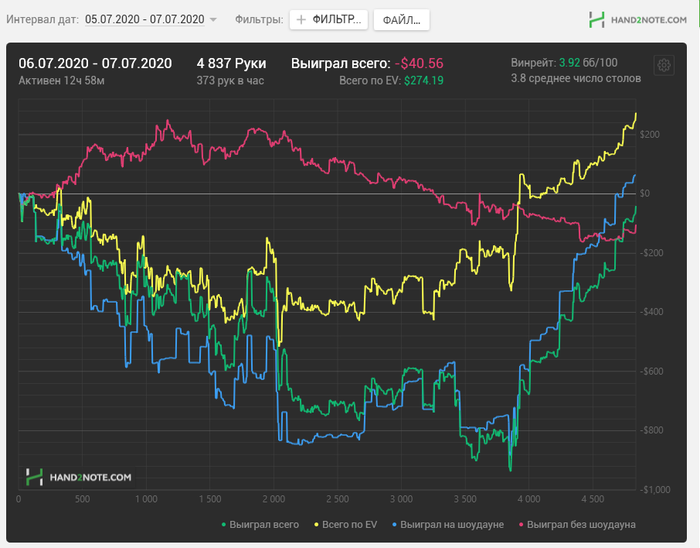Click green dot next to Выиграл всего
The image size is (700, 548).
[x=224, y=525]
